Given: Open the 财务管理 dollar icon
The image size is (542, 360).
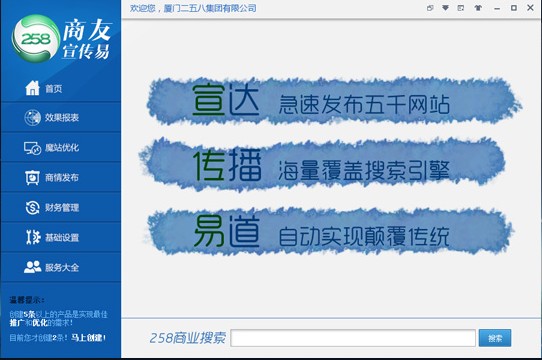Looking at the screenshot, I should [32, 207].
